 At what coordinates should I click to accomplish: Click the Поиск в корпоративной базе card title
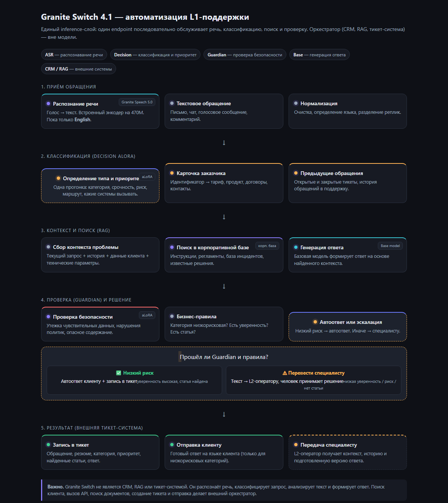click(x=212, y=247)
